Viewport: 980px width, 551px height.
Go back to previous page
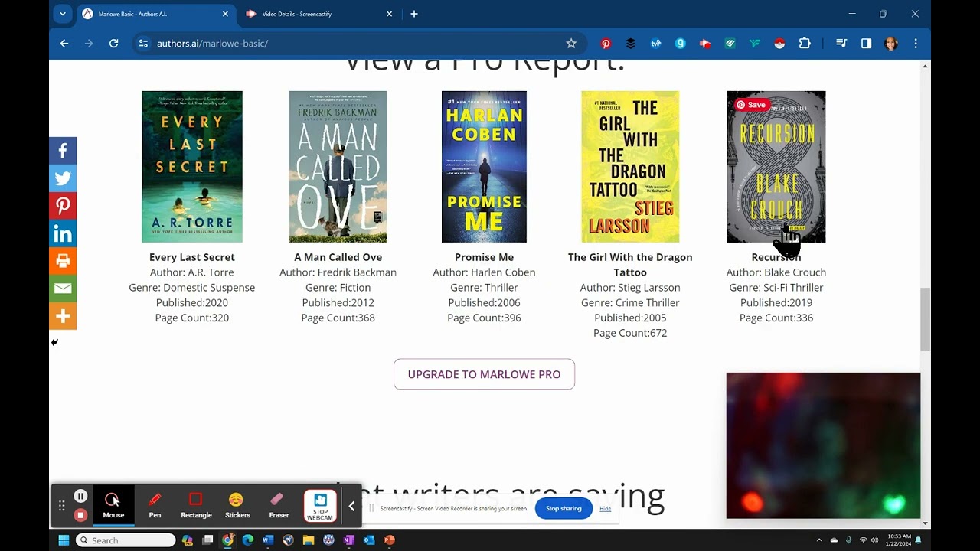click(x=64, y=44)
